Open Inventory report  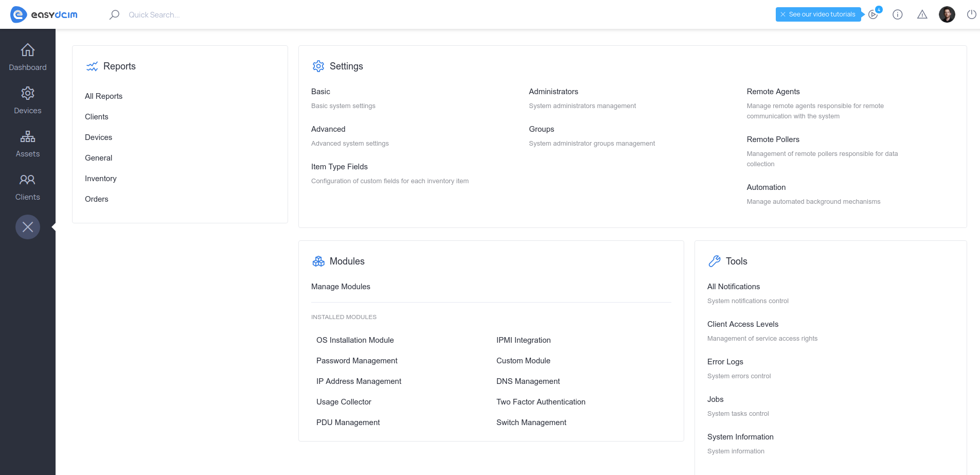(x=101, y=179)
